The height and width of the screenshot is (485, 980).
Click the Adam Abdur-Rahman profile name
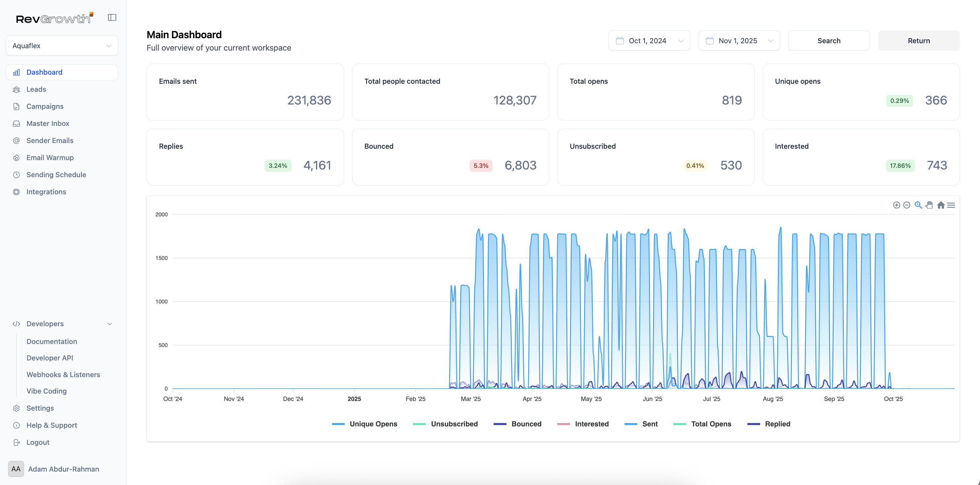[x=64, y=469]
